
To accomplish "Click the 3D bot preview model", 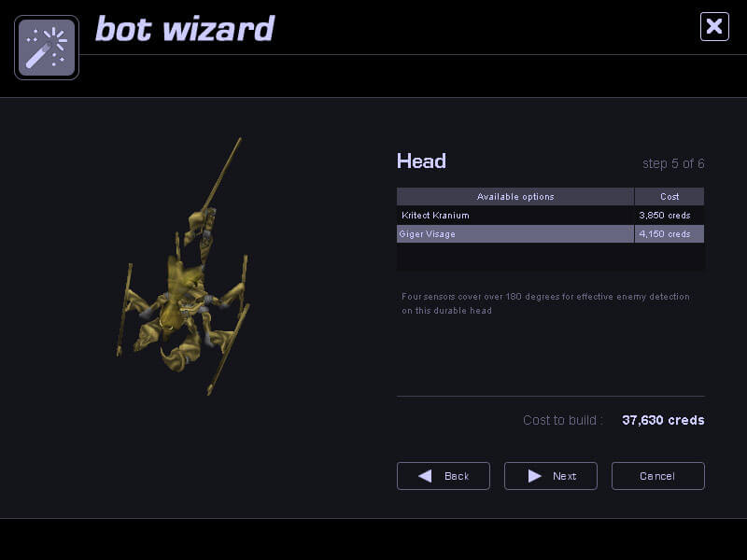I will click(x=183, y=267).
